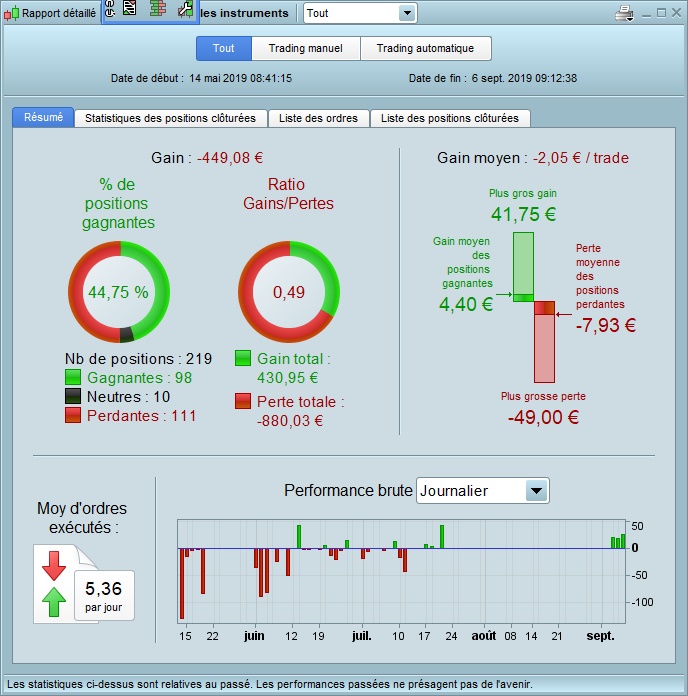Open the report list icon in the toolbar

pos(129,8)
